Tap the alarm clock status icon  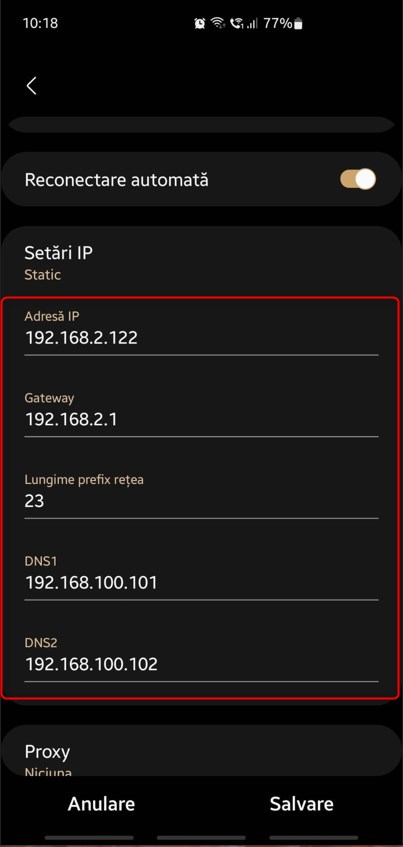[x=200, y=24]
